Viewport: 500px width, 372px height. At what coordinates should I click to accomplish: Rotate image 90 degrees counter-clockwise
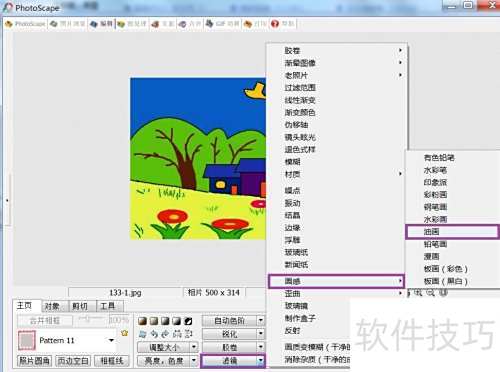click(154, 334)
